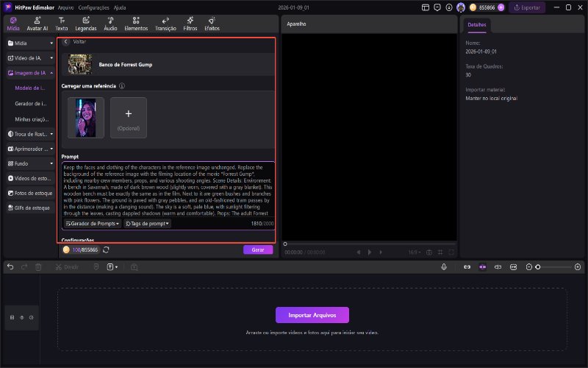Click the Gerar button
Screen dimensions: 588x368
(x=257, y=250)
